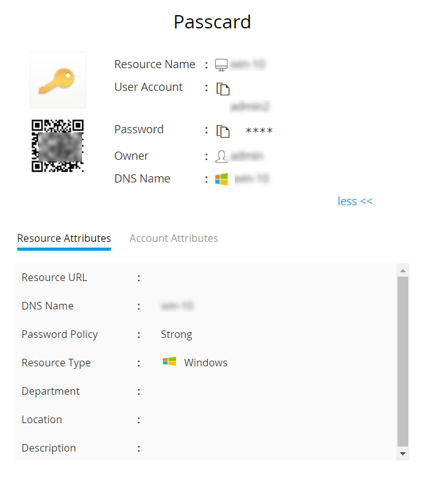Open the Account Attributes tab
424x504 pixels.
coord(174,239)
